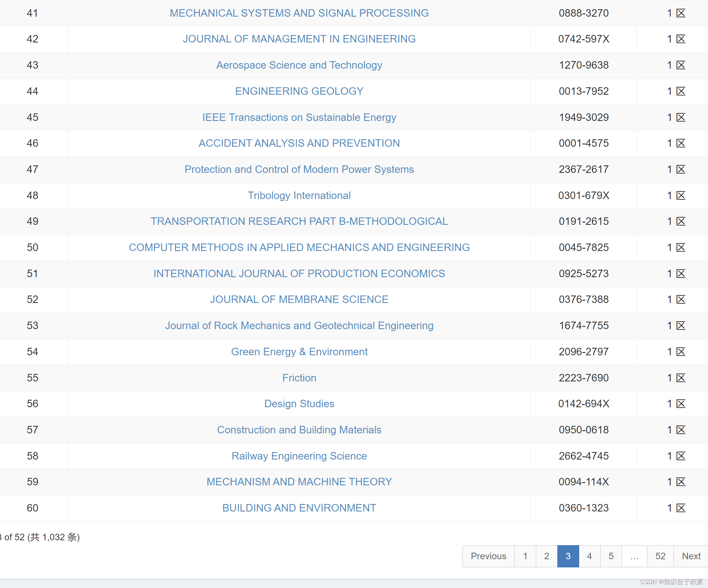
Task: Open IEEE Transactions on Sustainable Energy link
Action: click(299, 117)
